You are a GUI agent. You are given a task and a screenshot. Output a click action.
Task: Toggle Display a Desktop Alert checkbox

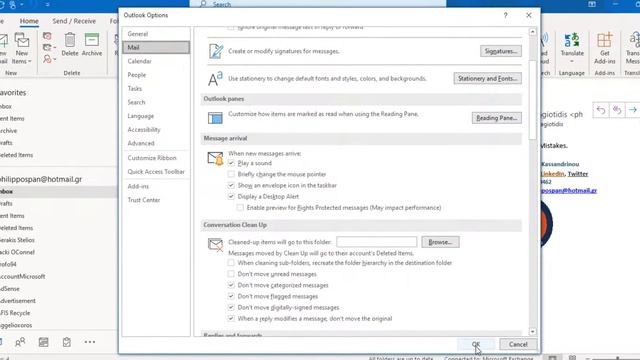[x=231, y=196]
